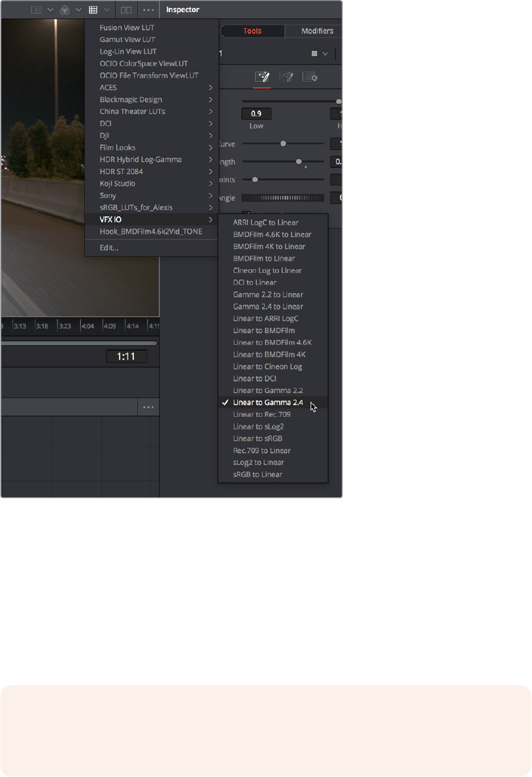The image size is (532, 777).
Task: Click the 1:11 timecode field
Action: pyautogui.click(x=126, y=356)
